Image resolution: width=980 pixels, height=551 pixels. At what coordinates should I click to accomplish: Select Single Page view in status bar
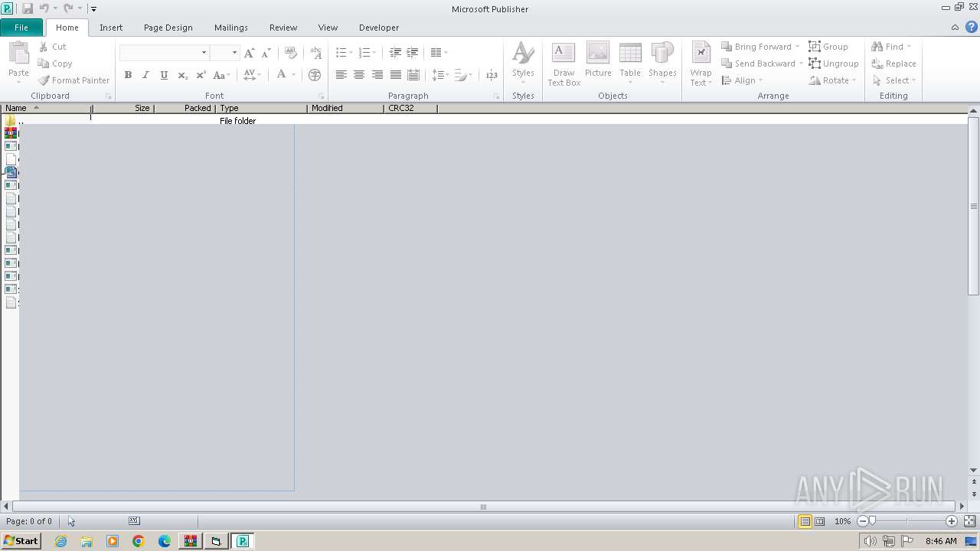click(805, 521)
